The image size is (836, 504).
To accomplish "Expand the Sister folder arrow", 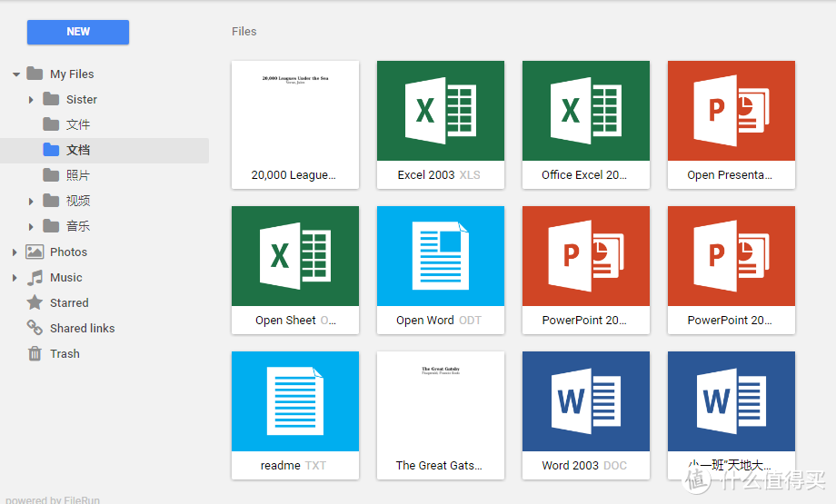I will [x=31, y=100].
